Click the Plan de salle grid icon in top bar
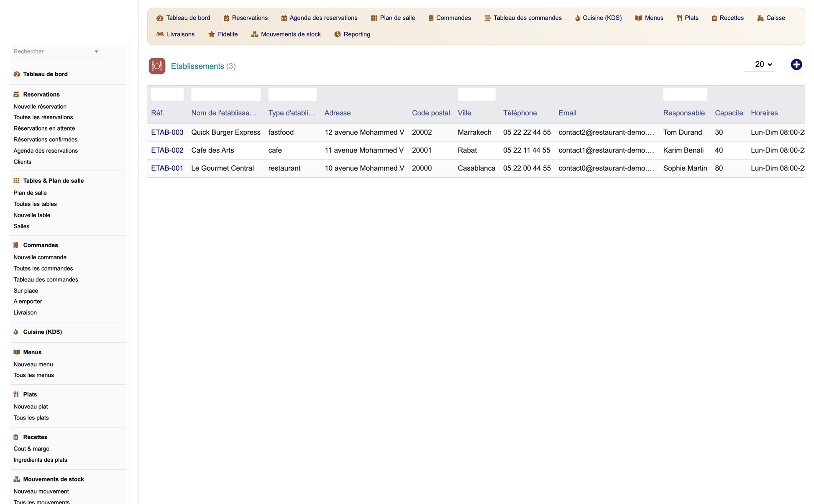The height and width of the screenshot is (504, 814). tap(374, 18)
